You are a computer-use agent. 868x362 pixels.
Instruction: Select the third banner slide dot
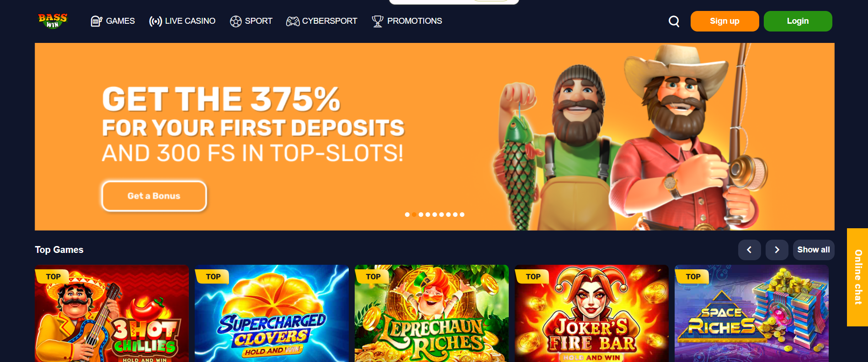421,215
